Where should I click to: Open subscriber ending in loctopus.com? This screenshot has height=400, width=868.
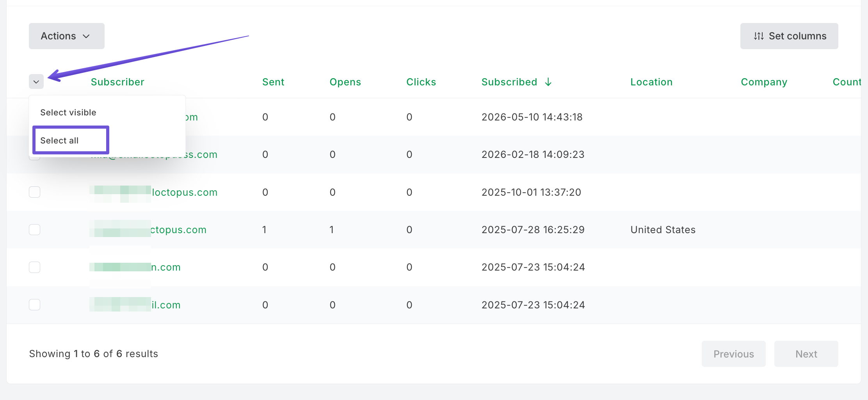[x=153, y=192]
